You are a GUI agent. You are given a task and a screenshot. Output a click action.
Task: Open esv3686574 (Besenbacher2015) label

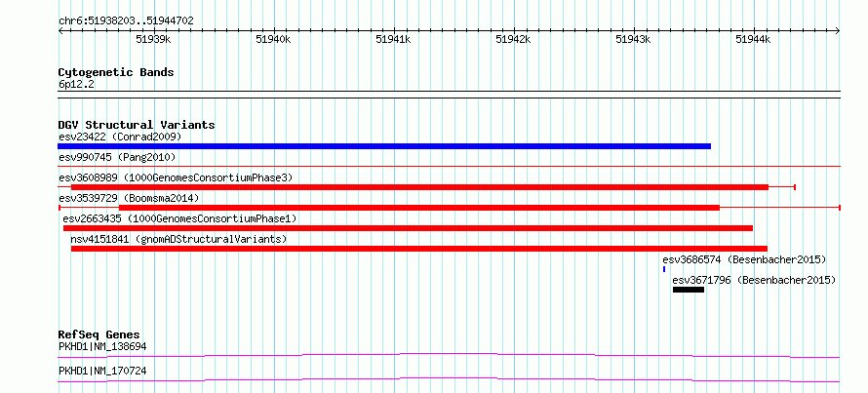[744, 259]
